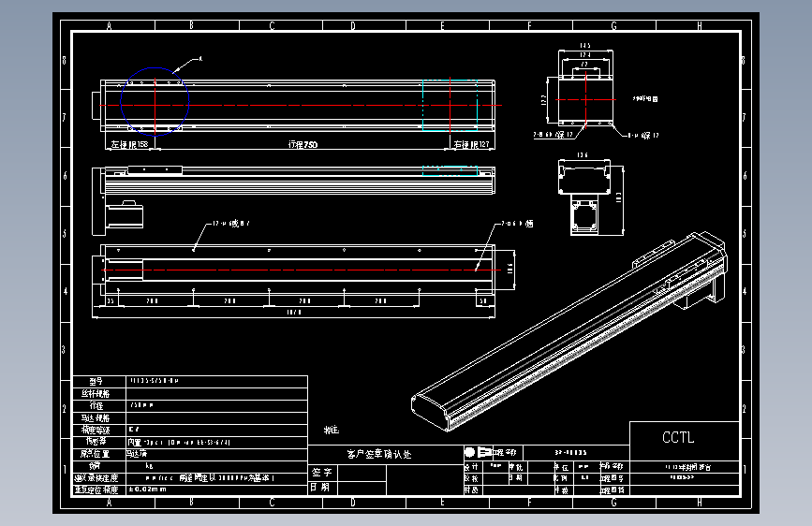Click the 'A' detail leader label
The width and height of the screenshot is (812, 526).
pos(201,59)
